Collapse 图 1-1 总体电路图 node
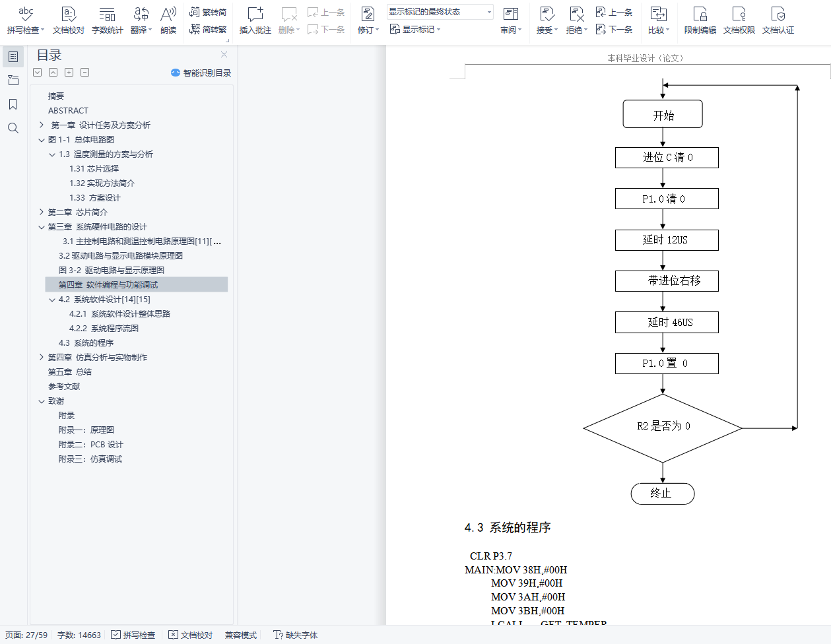The width and height of the screenshot is (831, 644). pos(42,139)
